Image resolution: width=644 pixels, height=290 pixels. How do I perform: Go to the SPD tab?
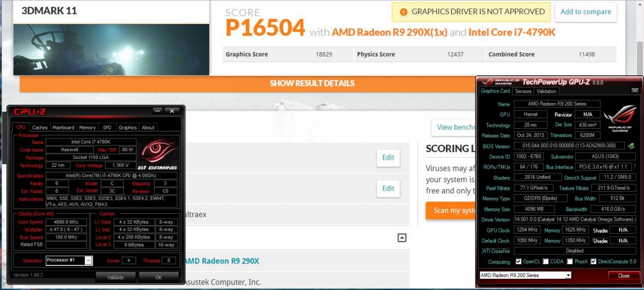[107, 127]
